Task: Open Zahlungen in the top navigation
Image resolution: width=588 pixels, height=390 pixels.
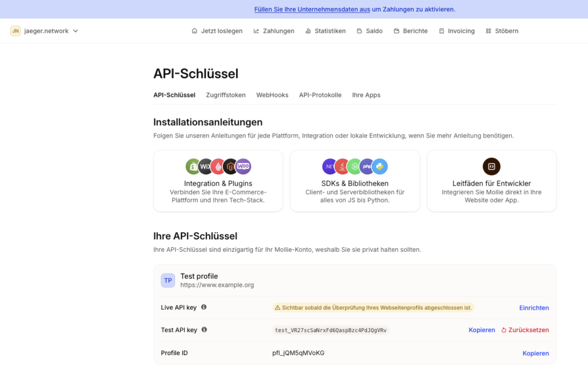Action: coord(274,31)
